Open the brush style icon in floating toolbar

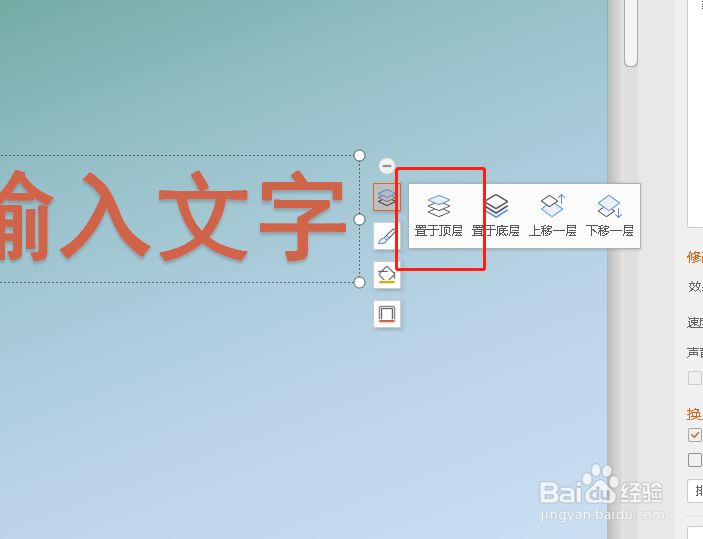tap(386, 236)
